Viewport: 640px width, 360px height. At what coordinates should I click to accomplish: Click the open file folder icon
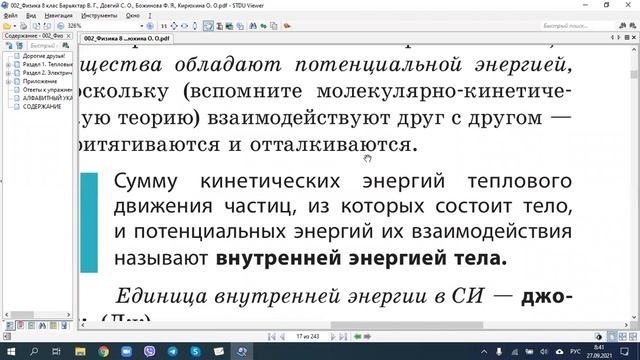click(7, 26)
